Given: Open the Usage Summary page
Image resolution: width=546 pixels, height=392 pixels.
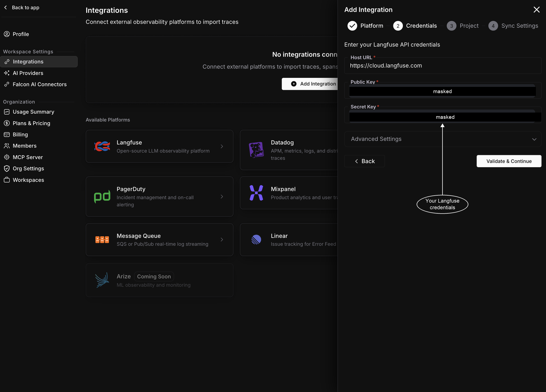Looking at the screenshot, I should [39, 112].
